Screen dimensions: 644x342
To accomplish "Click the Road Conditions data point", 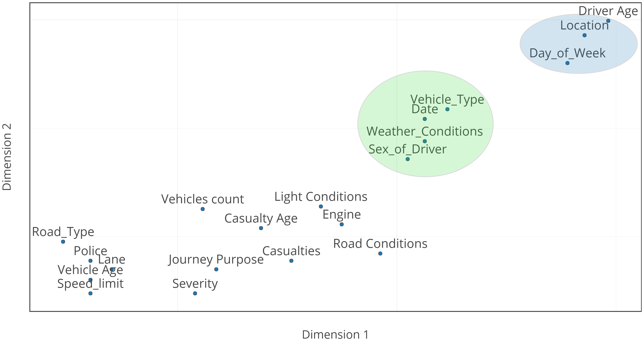I will tap(380, 254).
